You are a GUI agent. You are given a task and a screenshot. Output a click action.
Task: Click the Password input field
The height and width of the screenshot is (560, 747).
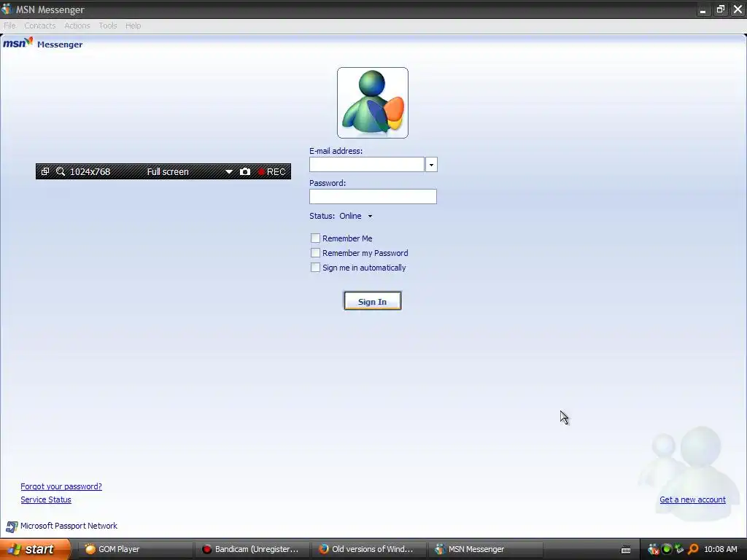point(373,197)
